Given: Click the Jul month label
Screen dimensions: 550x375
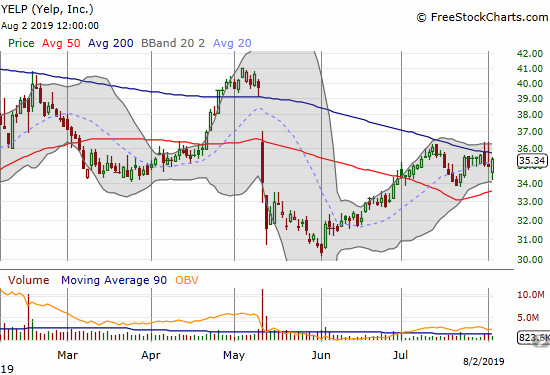Looking at the screenshot, I should click(401, 355).
